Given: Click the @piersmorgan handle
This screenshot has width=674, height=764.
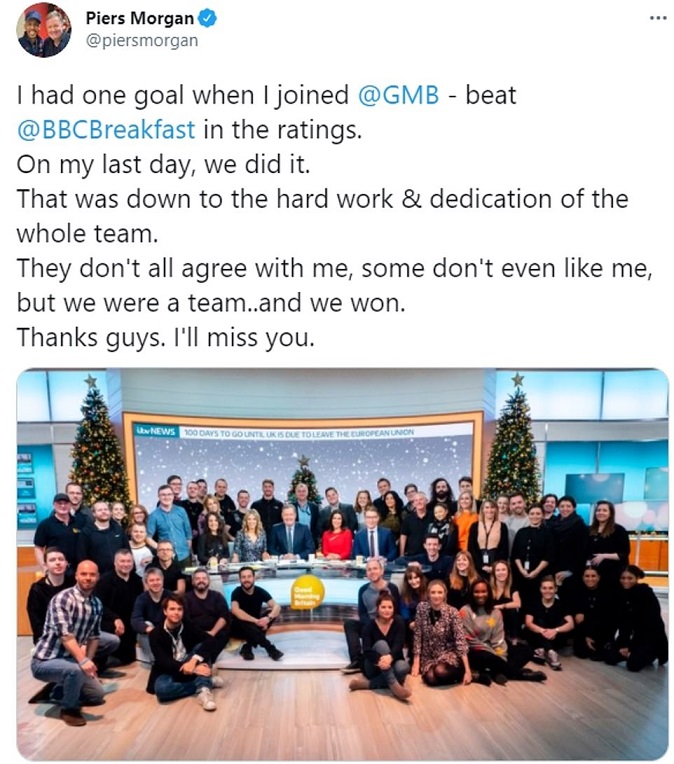Looking at the screenshot, I should pyautogui.click(x=149, y=41).
